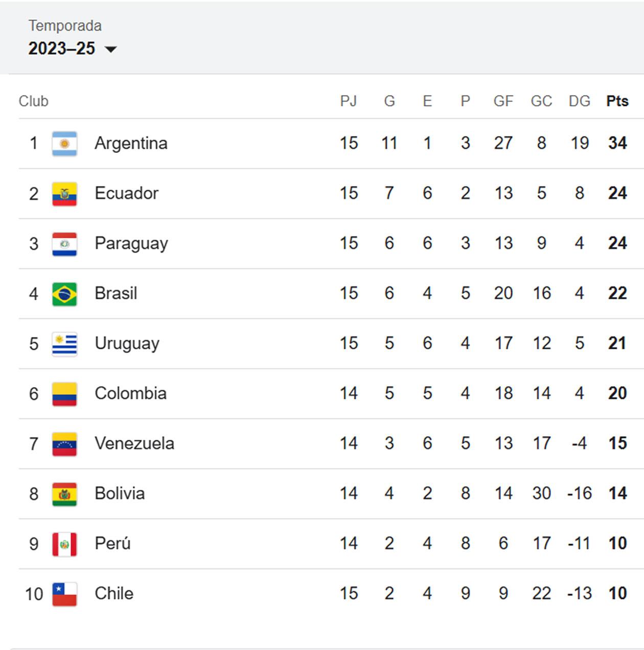Select the Colombia flag icon

pyautogui.click(x=63, y=394)
